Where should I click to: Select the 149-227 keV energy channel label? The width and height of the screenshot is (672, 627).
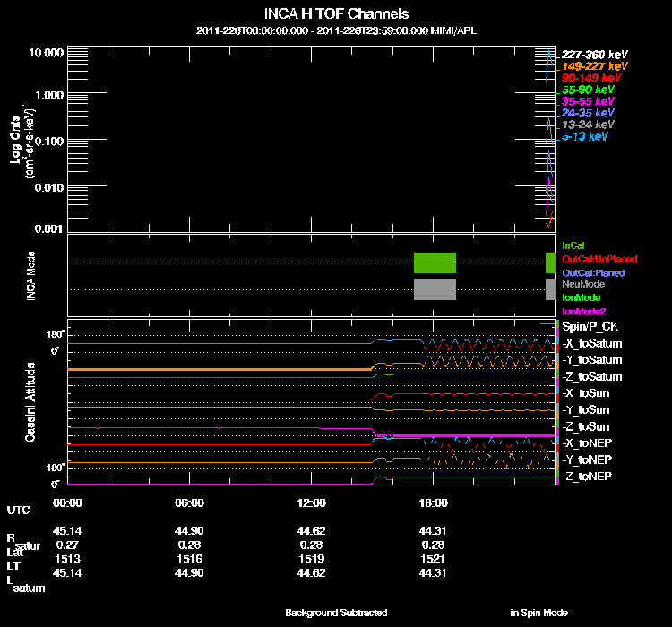[594, 66]
